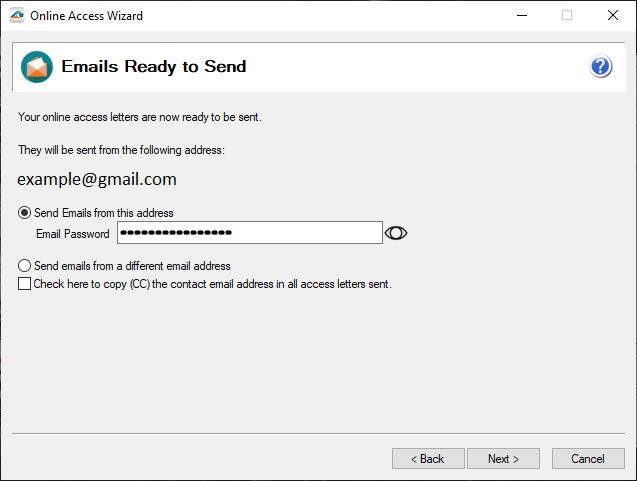The height and width of the screenshot is (481, 637).
Task: Click the "sent from the following address" text
Action: tap(121, 150)
